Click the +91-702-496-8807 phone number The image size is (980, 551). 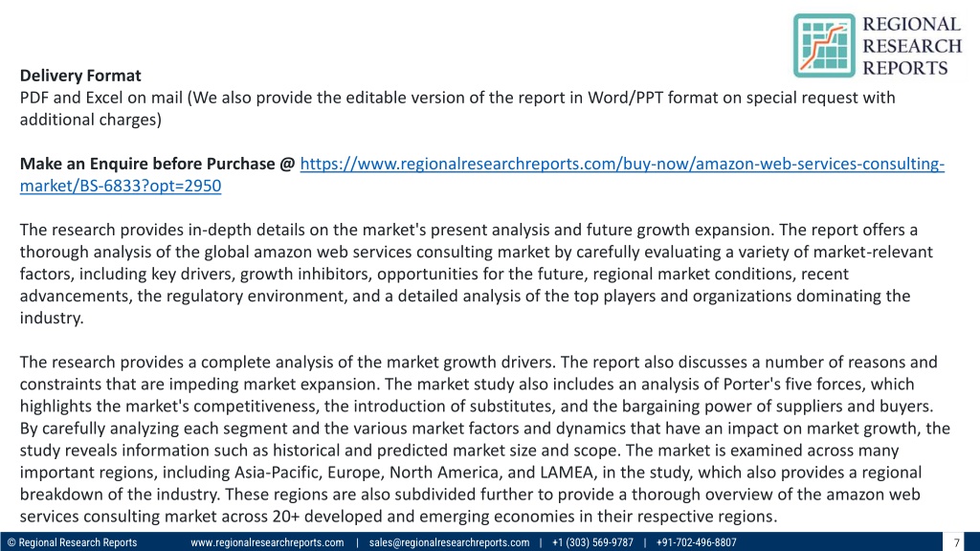(697, 542)
